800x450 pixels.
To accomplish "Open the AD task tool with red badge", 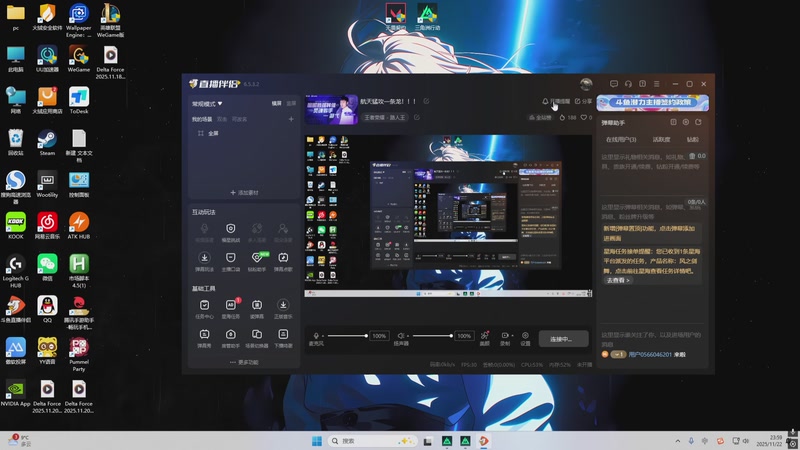I will click(x=231, y=309).
